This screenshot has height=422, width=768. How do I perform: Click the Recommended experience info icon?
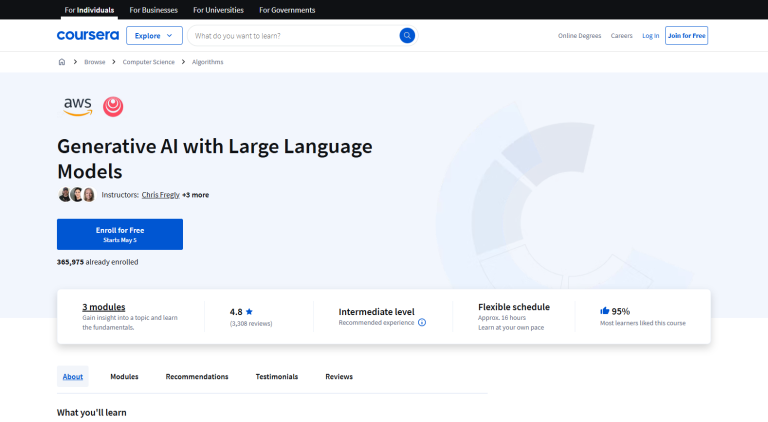point(422,322)
